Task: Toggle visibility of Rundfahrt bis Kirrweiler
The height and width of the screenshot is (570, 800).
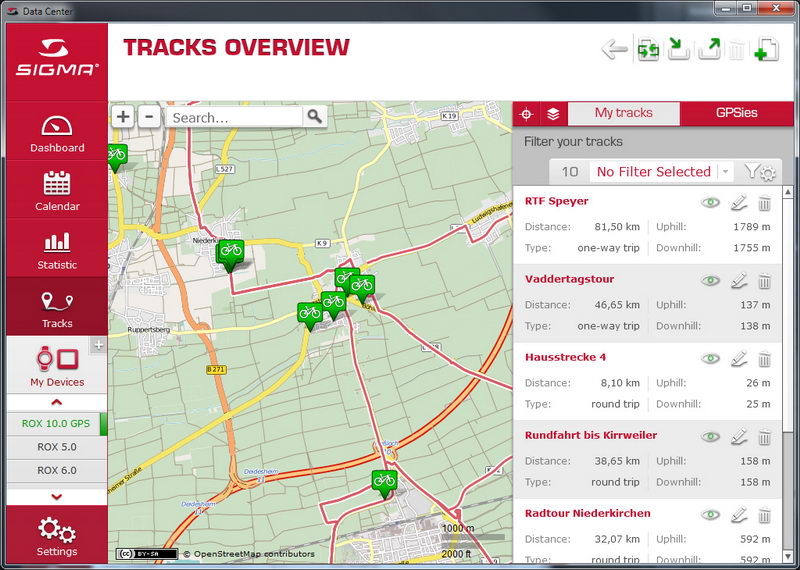Action: [x=710, y=437]
